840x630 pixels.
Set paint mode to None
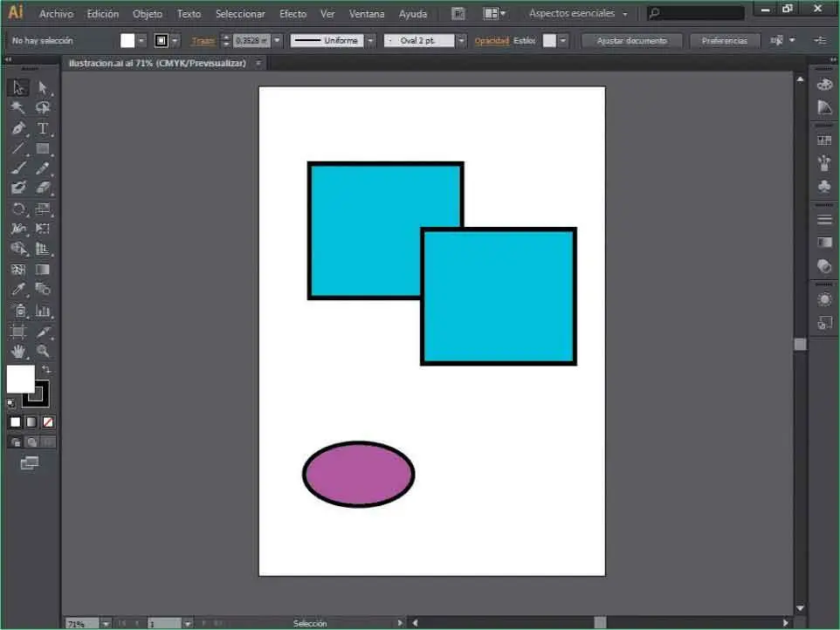[48, 422]
